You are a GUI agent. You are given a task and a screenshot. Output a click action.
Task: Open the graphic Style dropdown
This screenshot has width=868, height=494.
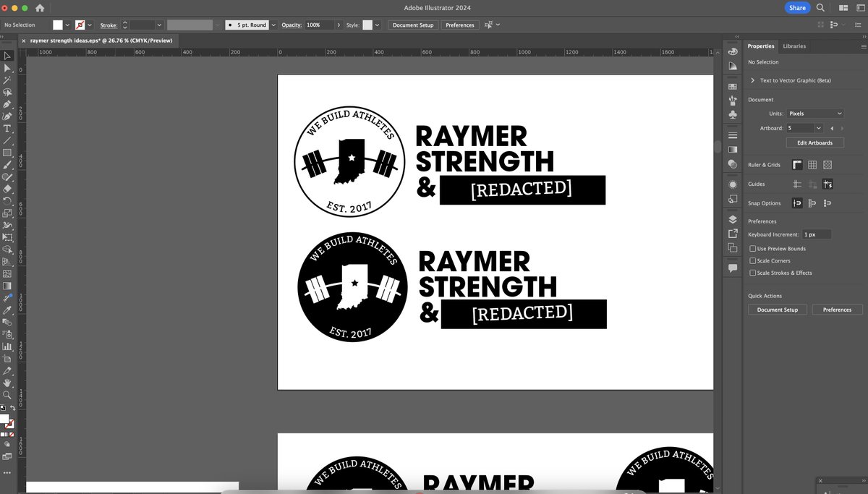pyautogui.click(x=378, y=25)
